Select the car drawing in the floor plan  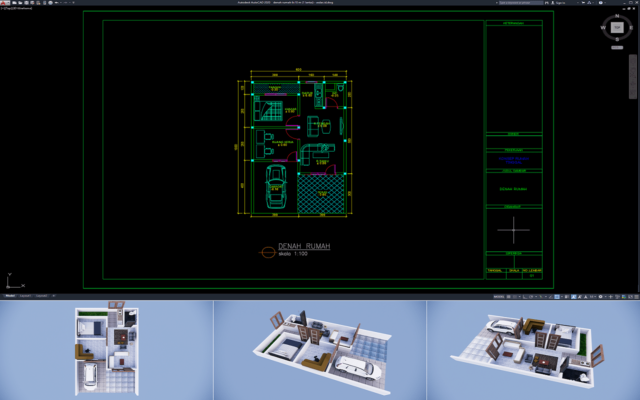(275, 187)
